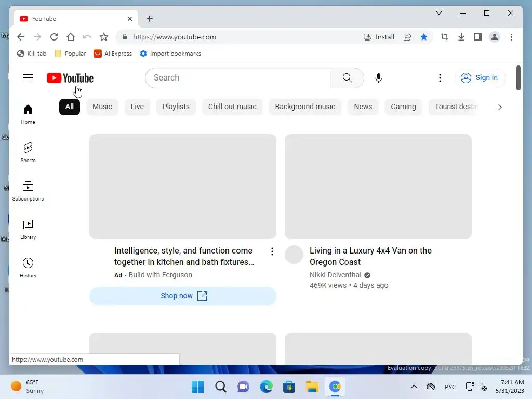Select the News filter chip
This screenshot has height=399, width=532.
(363, 107)
